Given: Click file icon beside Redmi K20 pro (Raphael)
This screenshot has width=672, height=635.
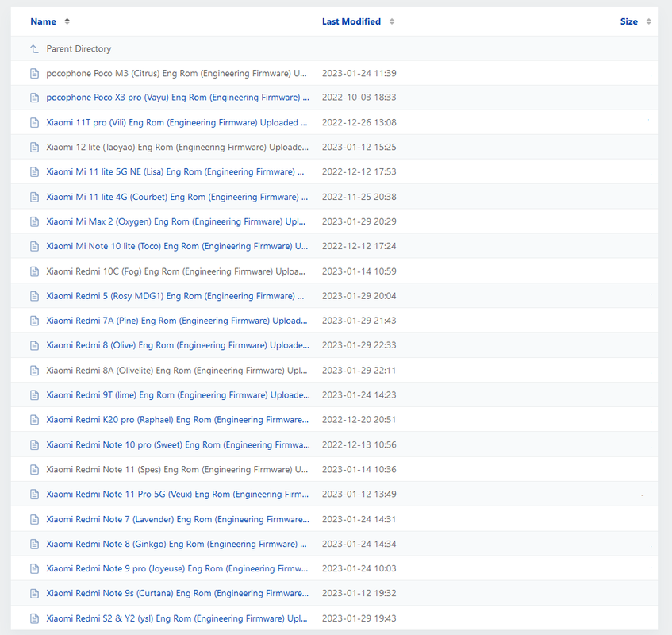Looking at the screenshot, I should pos(35,420).
